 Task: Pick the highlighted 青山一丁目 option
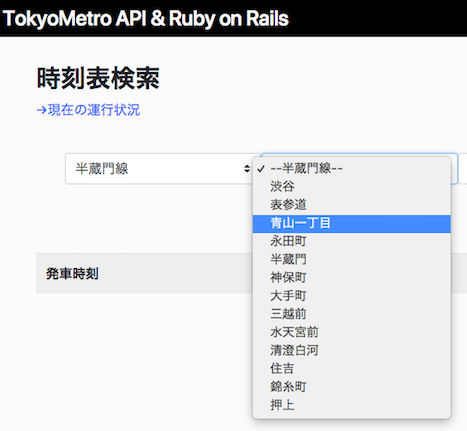point(352,224)
